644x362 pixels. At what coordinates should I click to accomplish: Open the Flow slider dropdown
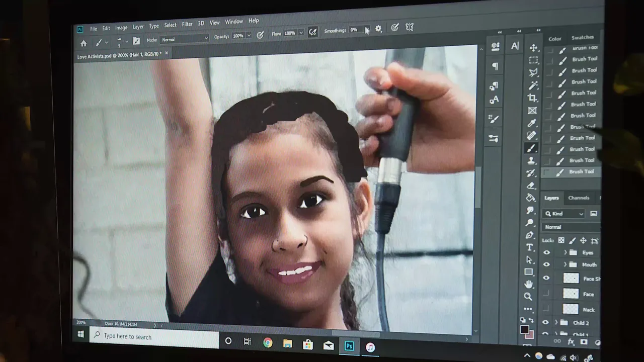pos(301,33)
